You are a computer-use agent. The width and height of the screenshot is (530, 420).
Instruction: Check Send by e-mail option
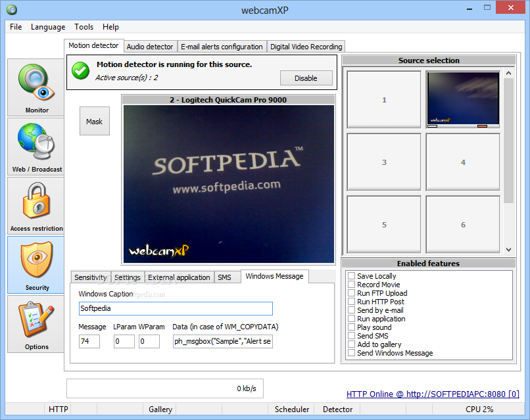pyautogui.click(x=352, y=310)
